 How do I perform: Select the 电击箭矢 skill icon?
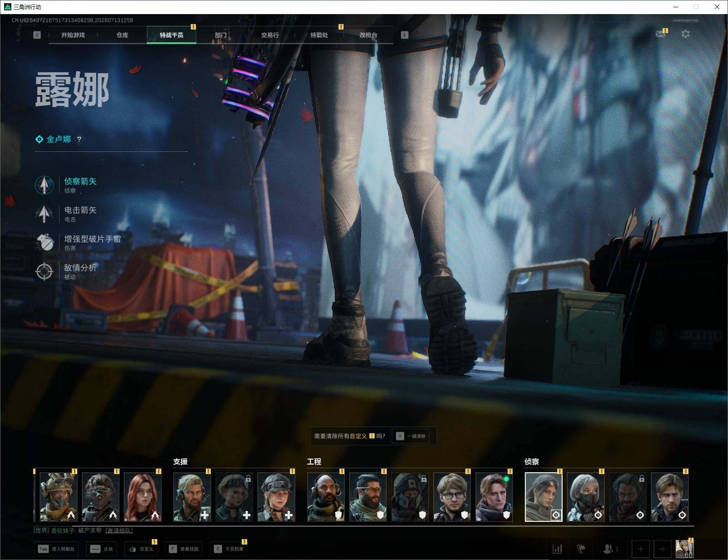[x=44, y=214]
